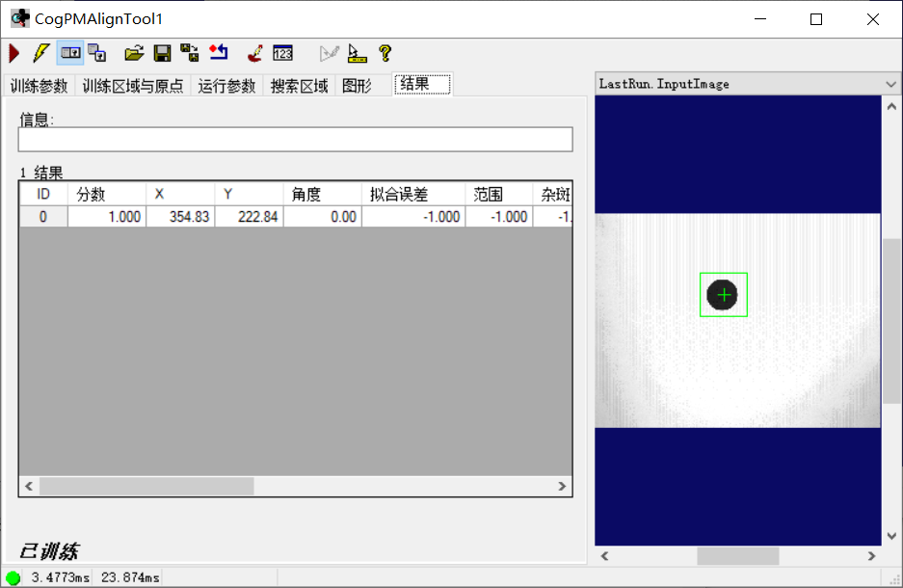
Task: Click the Save As double floppy icon
Action: pos(190,53)
